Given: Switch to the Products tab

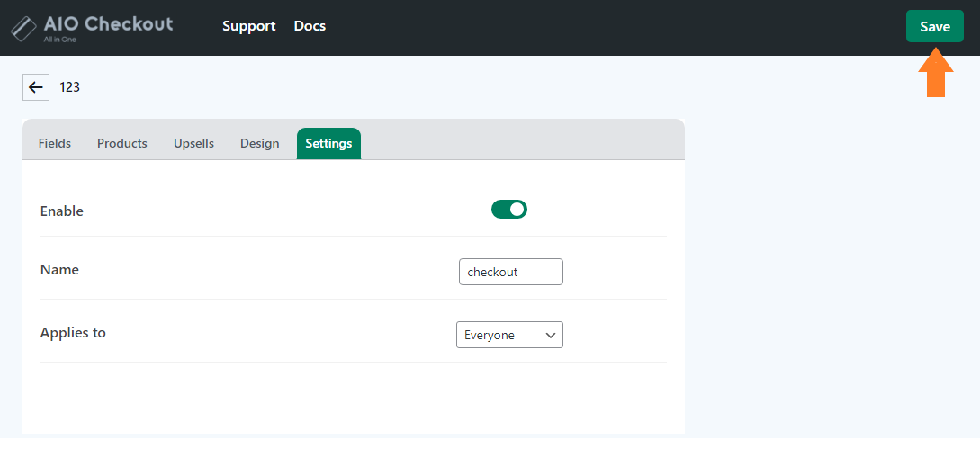Looking at the screenshot, I should [x=121, y=143].
